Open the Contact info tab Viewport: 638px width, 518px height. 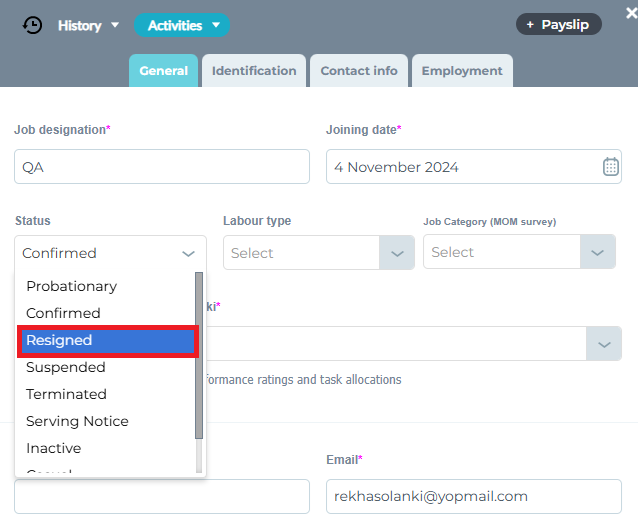[359, 71]
